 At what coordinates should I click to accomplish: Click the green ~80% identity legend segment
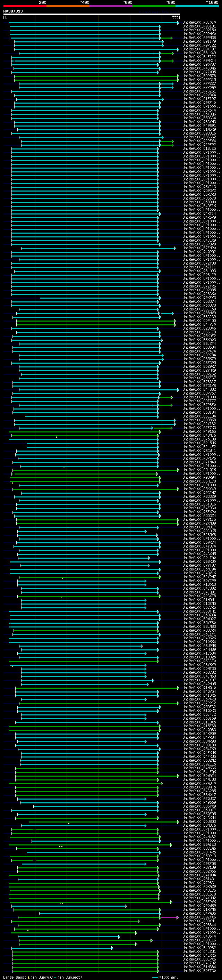click(154, 6)
